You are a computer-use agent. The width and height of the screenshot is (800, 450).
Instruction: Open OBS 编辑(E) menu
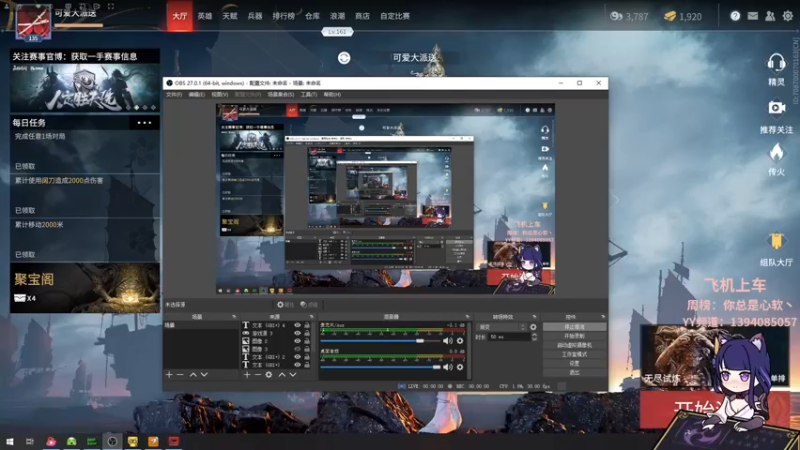point(196,94)
